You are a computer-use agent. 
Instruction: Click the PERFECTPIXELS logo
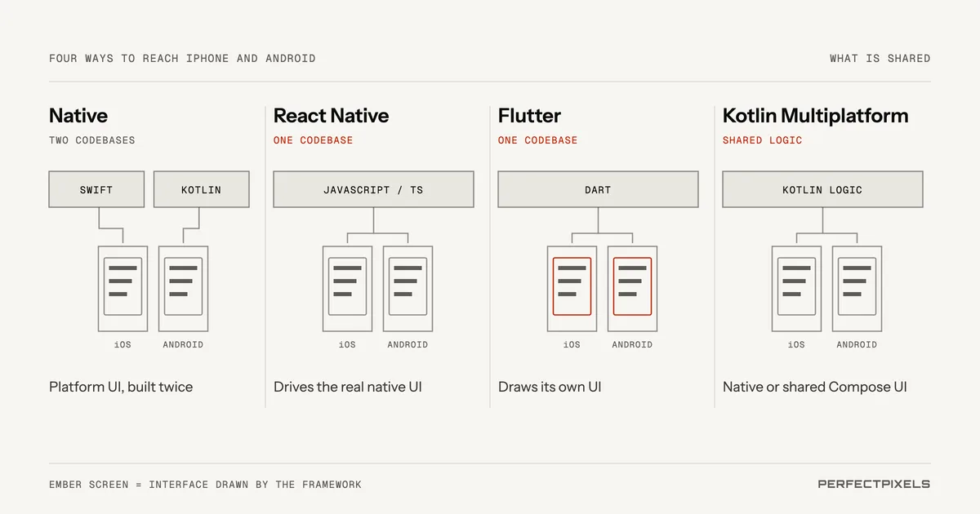[874, 485]
